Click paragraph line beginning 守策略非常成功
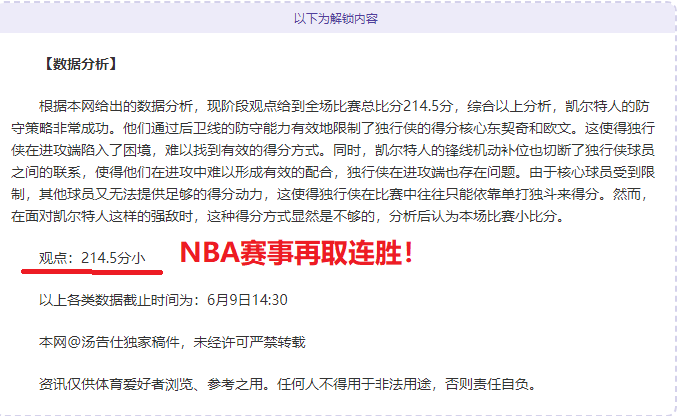This screenshot has width=681, height=416. coord(333,129)
